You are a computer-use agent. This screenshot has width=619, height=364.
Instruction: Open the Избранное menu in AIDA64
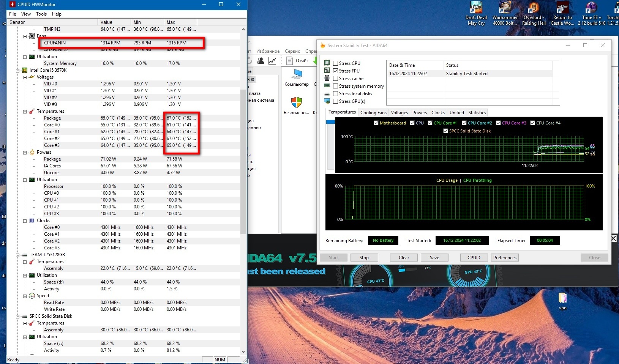(268, 51)
